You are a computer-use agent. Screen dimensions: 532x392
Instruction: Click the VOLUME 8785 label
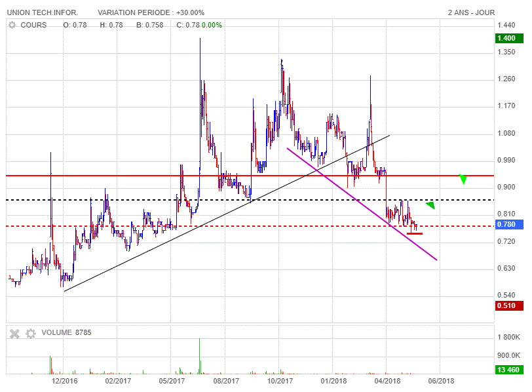pos(67,332)
